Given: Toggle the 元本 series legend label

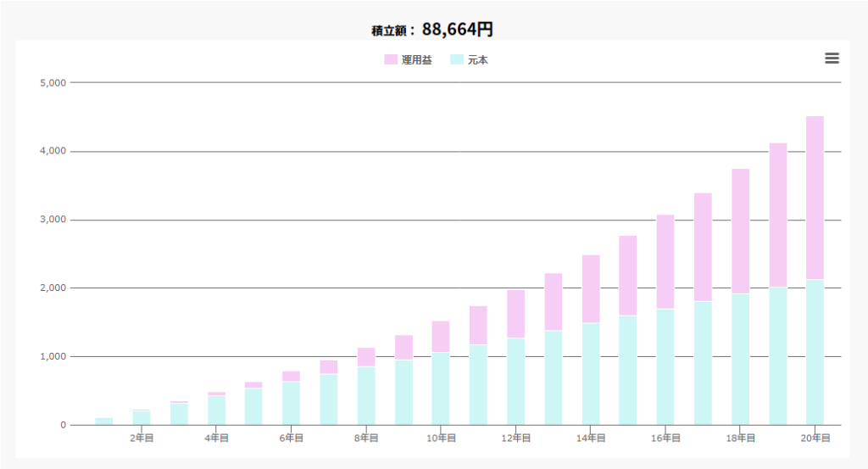Looking at the screenshot, I should coord(478,60).
